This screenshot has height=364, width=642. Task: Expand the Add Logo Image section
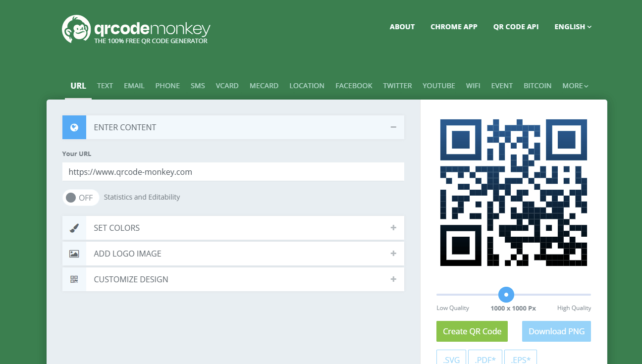pos(393,254)
